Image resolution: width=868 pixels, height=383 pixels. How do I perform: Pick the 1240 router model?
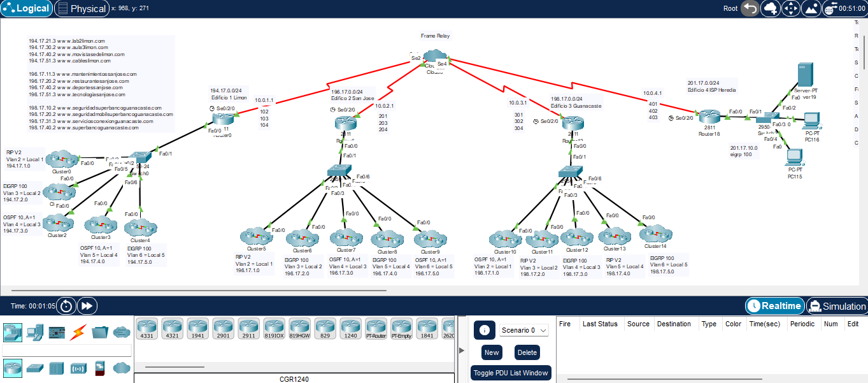pos(351,328)
